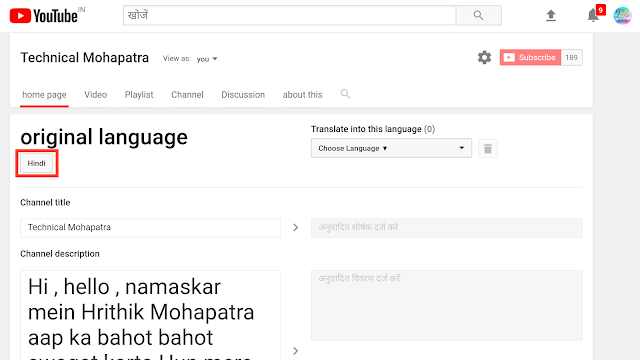Copy channel title via arrow
The height and width of the screenshot is (360, 640).
pyautogui.click(x=296, y=228)
